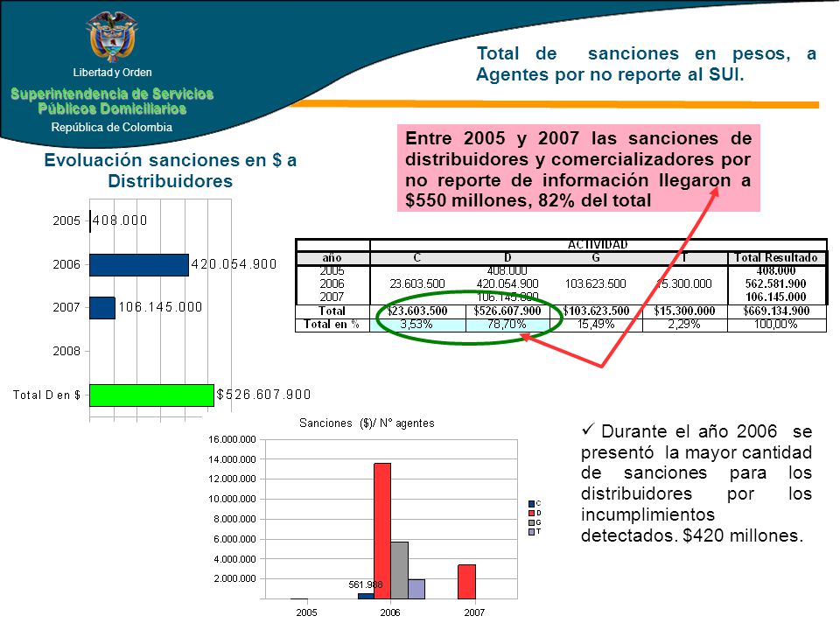840x630 pixels.
Task: Click the checkmark bullet before 'Durante el año 2006'
Action: tap(588, 429)
